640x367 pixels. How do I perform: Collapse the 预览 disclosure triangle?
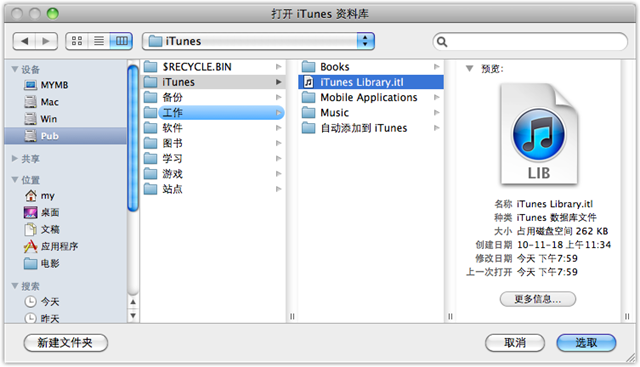[469, 69]
